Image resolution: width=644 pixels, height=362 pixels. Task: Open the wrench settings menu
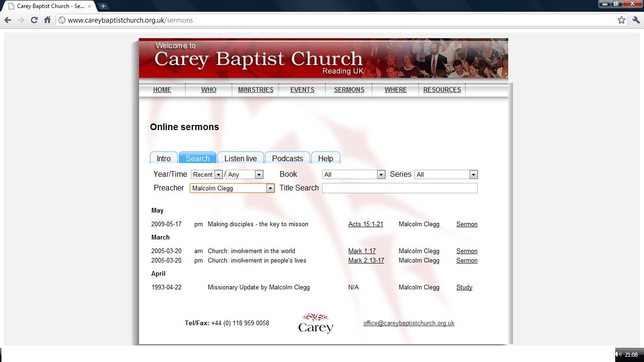point(636,20)
